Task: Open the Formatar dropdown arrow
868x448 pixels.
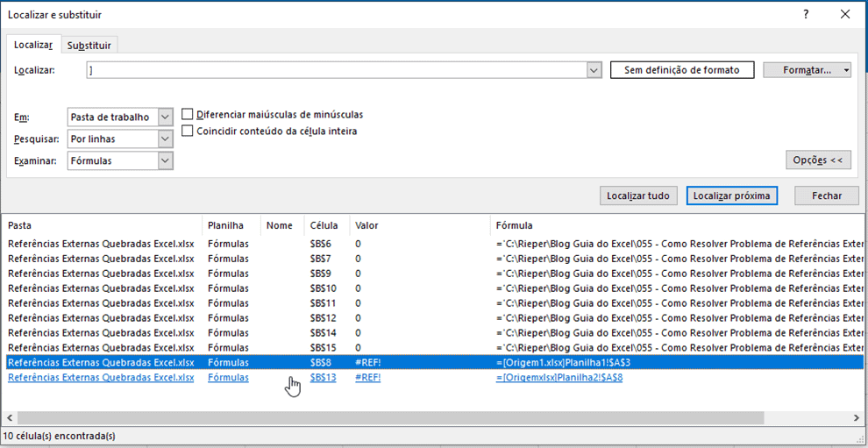Action: [846, 70]
